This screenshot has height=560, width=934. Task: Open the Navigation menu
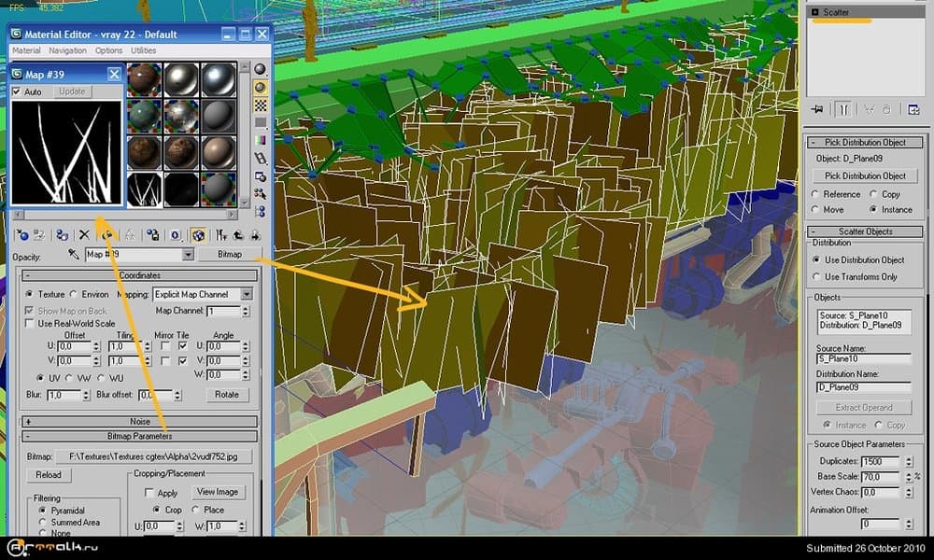pos(67,50)
